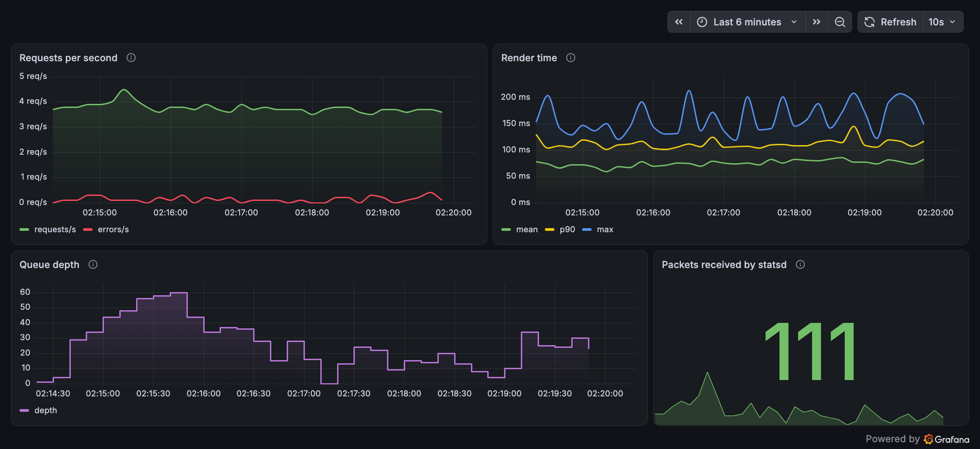The image size is (980, 449).
Task: Click the Grafana logo icon in footer
Action: (928, 439)
